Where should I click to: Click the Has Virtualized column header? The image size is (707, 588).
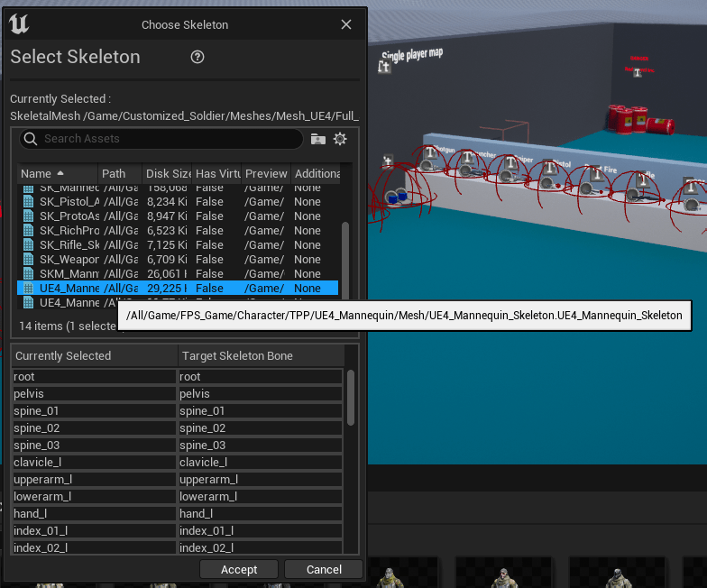pos(217,173)
